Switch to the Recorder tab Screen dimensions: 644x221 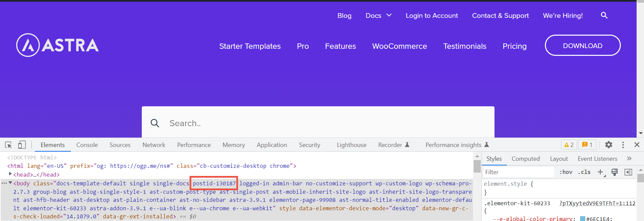[394, 145]
